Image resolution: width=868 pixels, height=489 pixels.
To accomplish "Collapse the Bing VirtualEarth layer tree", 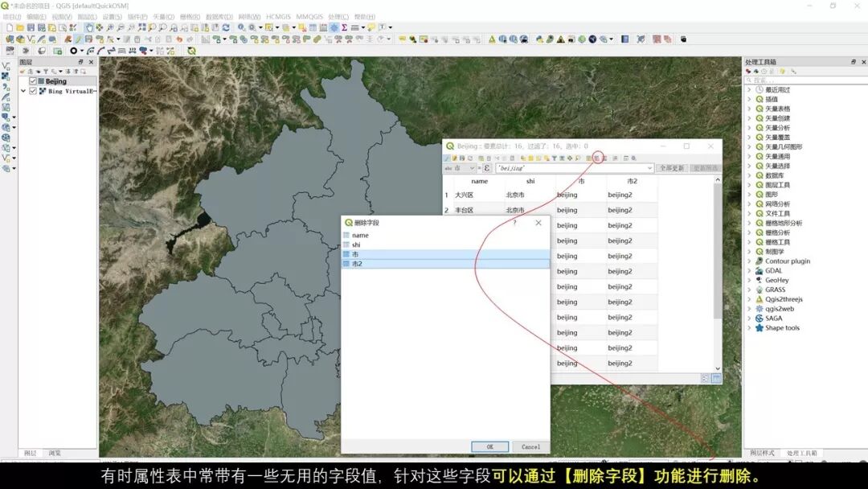I will point(23,91).
